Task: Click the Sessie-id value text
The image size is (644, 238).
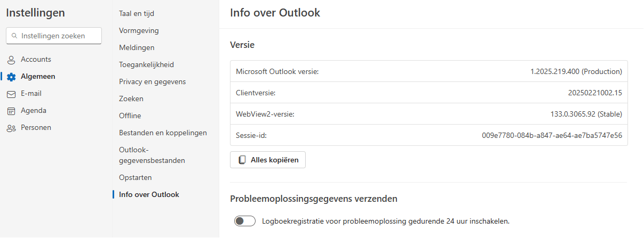Action: coord(552,135)
